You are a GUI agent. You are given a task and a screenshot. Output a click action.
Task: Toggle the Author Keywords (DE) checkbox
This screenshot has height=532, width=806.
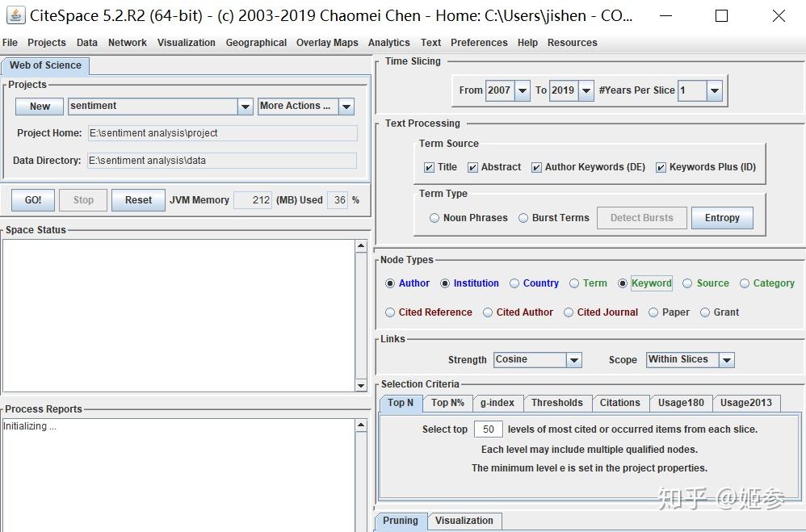(536, 167)
